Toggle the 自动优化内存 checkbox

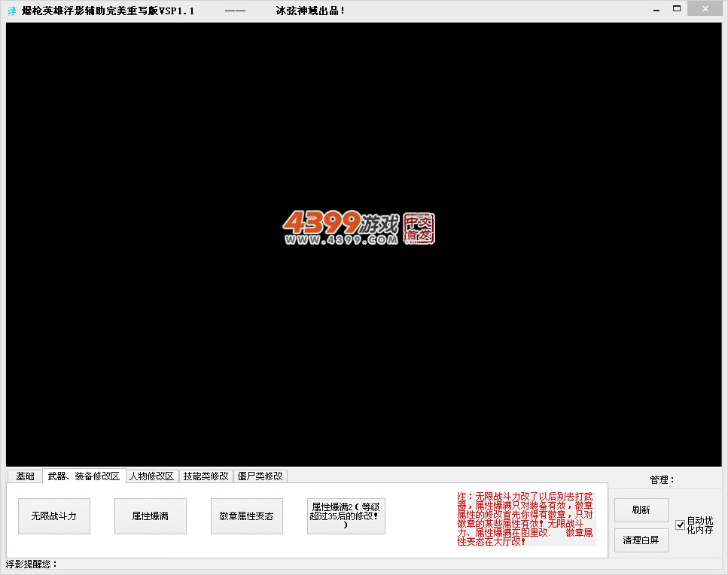click(x=680, y=525)
